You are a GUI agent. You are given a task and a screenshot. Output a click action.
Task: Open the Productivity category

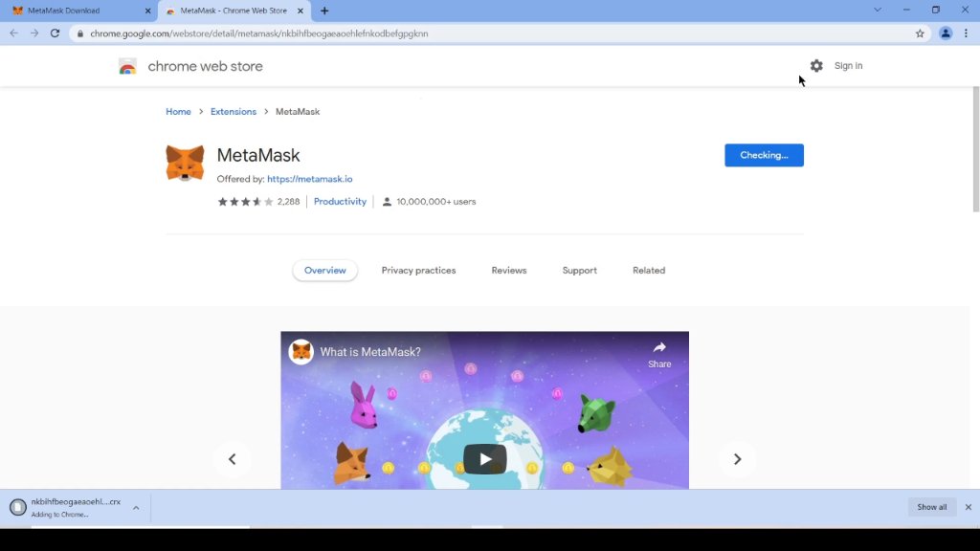(x=340, y=201)
